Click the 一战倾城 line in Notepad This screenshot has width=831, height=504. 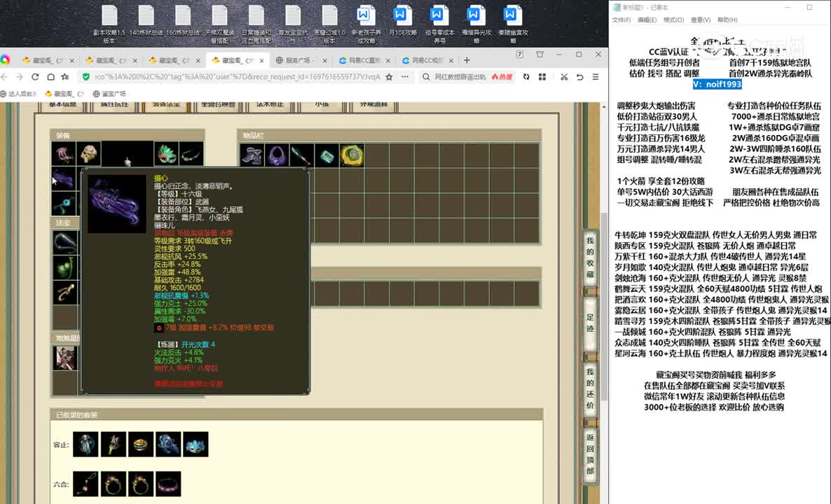coord(703,332)
